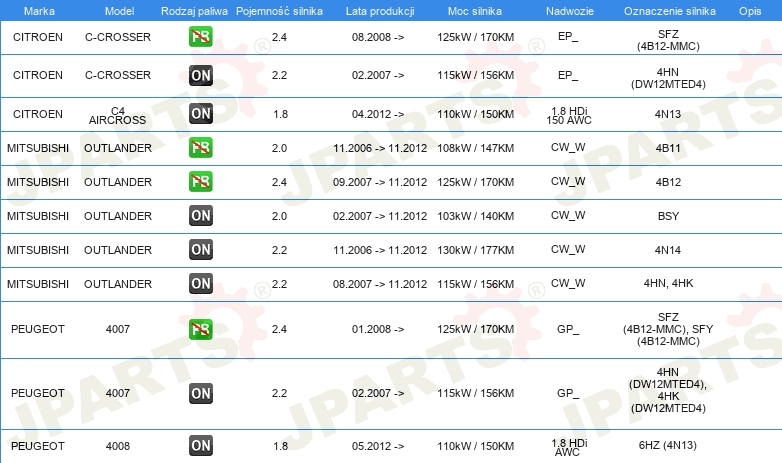Click engine code 4B12 in Outlander row

[x=668, y=182]
